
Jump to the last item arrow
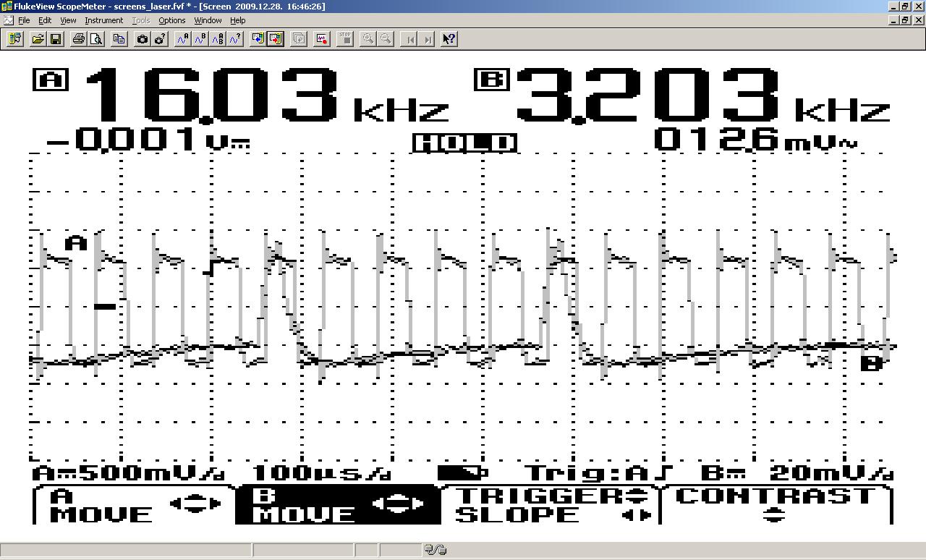[429, 39]
